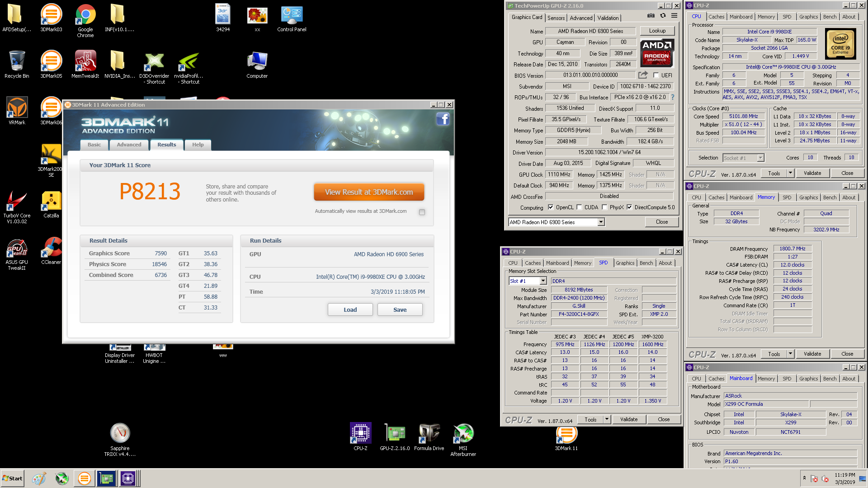Open the Google Chrome desktop icon

point(85,21)
